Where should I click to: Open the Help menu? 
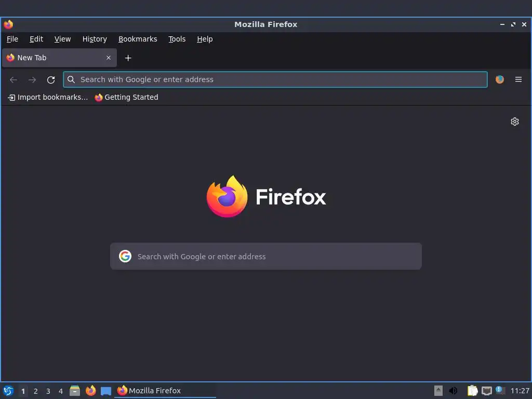[x=205, y=39]
